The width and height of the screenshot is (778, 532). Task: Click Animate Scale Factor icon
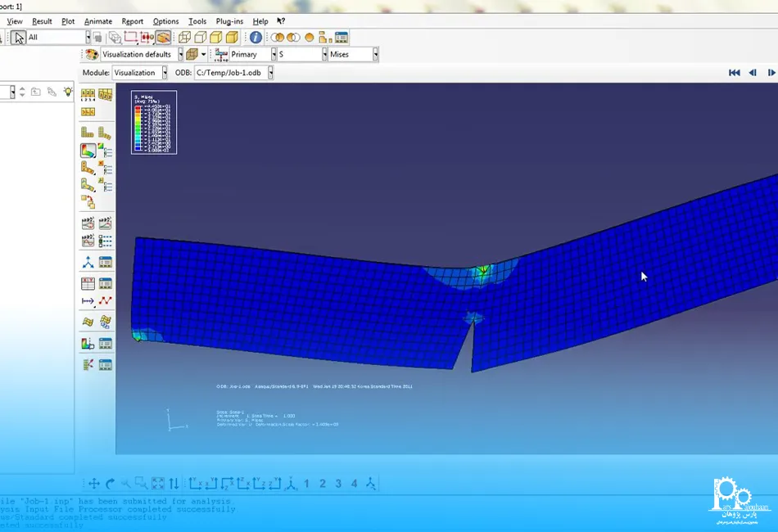(88, 223)
